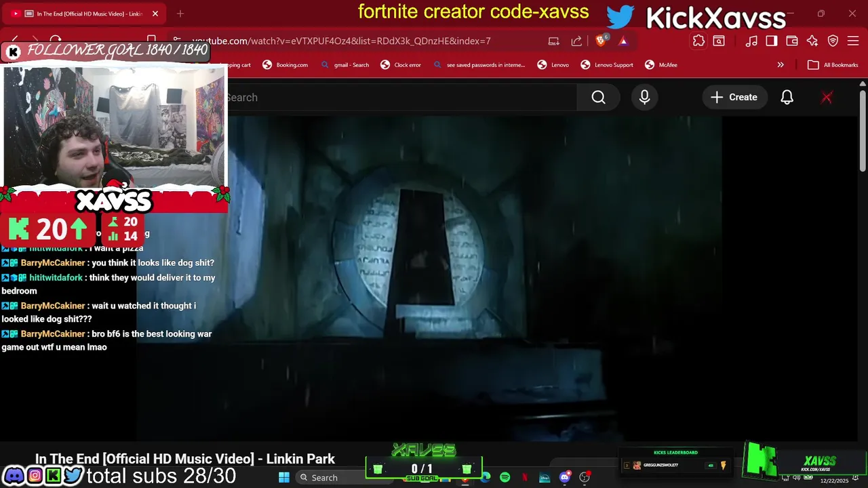Open the saved passwords bookmark
Screen dimensions: 868x488
coord(479,65)
